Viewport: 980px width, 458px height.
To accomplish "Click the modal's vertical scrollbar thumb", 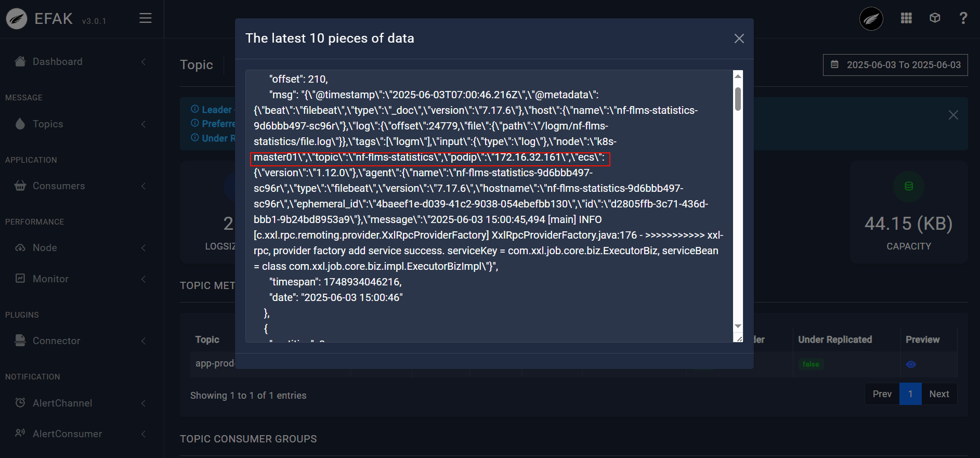I will point(738,99).
